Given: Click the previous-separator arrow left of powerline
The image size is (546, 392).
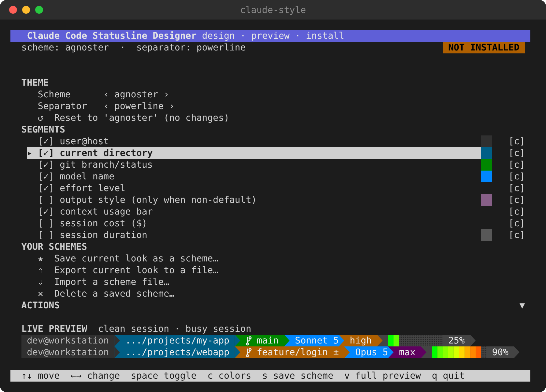Looking at the screenshot, I should (106, 106).
